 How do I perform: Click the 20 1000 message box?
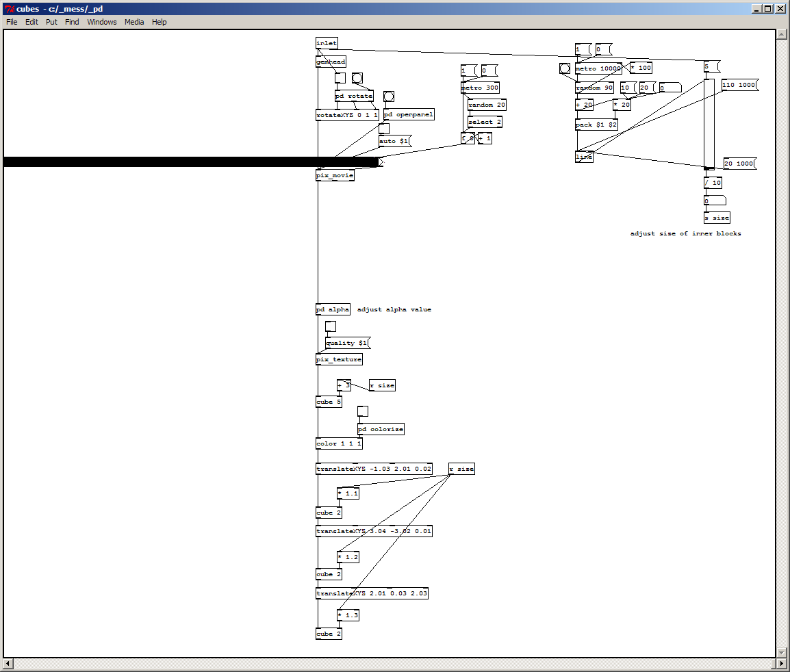click(739, 164)
